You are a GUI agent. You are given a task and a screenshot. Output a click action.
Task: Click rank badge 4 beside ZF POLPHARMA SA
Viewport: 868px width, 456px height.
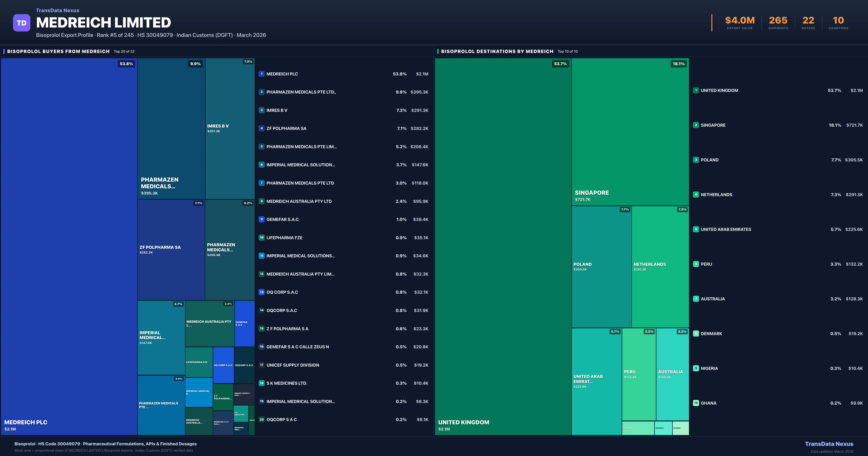pos(261,128)
